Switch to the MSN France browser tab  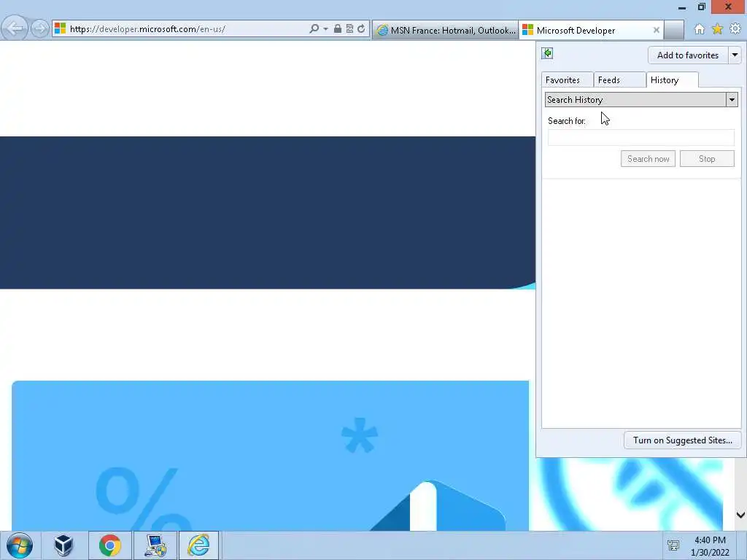[x=446, y=31]
